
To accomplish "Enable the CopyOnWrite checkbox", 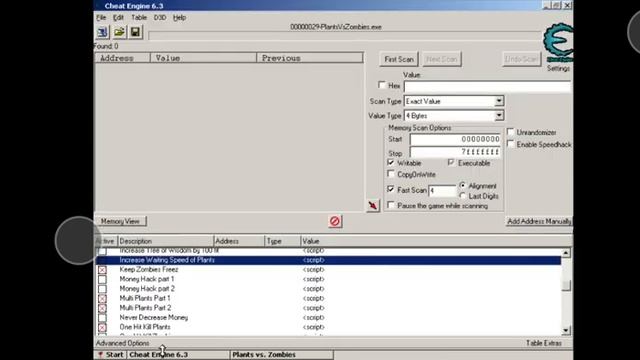I will [x=391, y=174].
